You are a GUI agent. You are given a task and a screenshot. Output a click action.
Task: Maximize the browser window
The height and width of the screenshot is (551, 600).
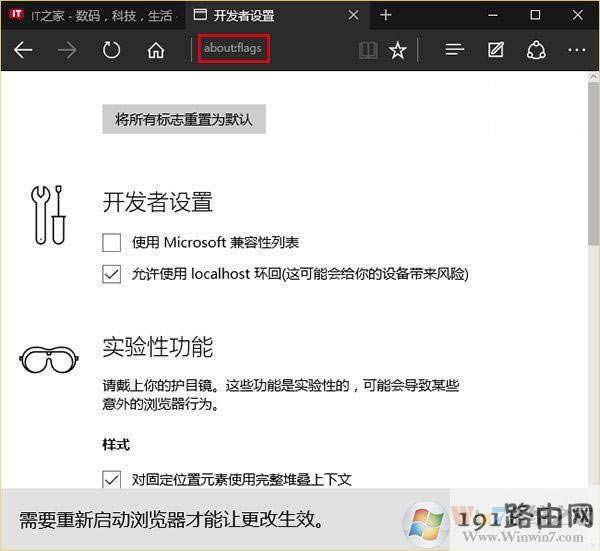[x=535, y=15]
